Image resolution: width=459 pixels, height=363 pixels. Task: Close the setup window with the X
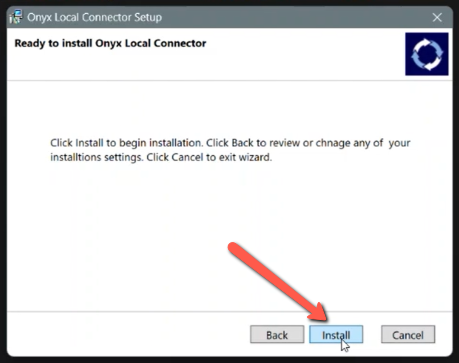coord(437,17)
